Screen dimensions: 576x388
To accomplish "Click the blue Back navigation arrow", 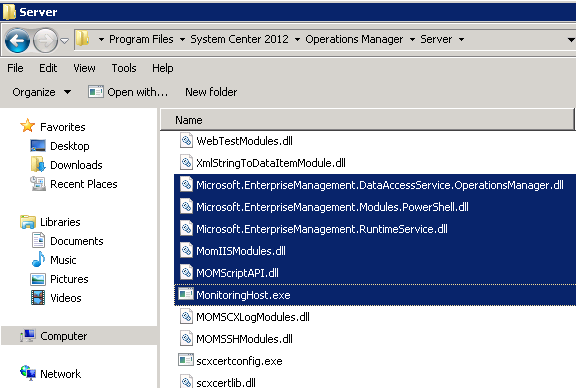I will tap(17, 40).
